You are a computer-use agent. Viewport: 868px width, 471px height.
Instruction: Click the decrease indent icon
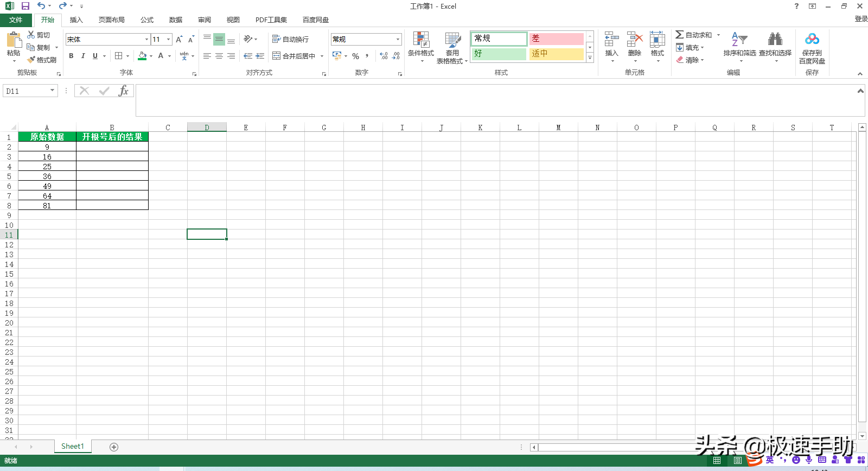[248, 56]
